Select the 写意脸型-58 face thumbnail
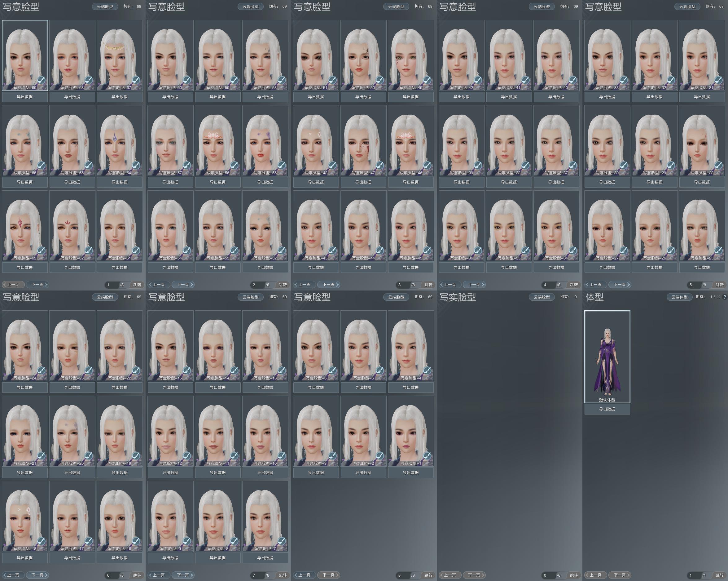Image resolution: width=728 pixels, height=581 pixels. [265, 55]
